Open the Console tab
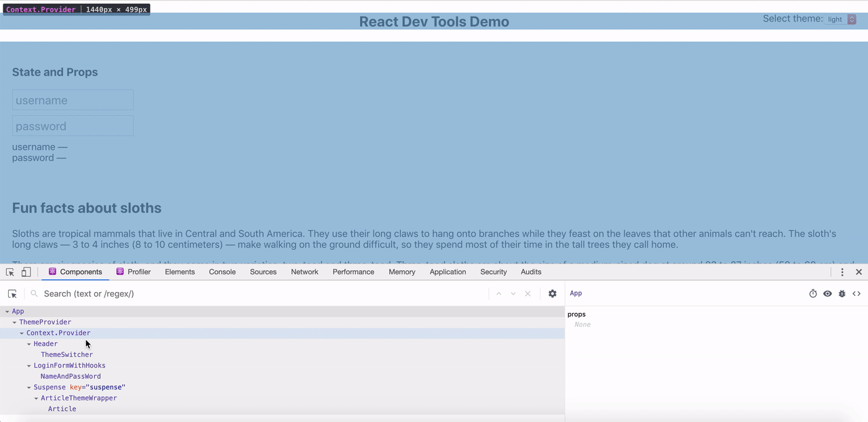 (x=222, y=272)
